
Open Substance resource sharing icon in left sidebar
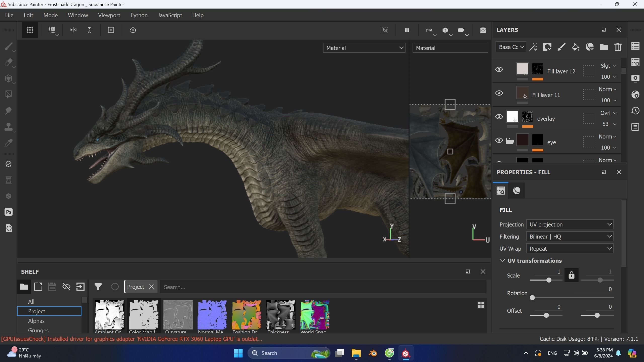(9, 164)
